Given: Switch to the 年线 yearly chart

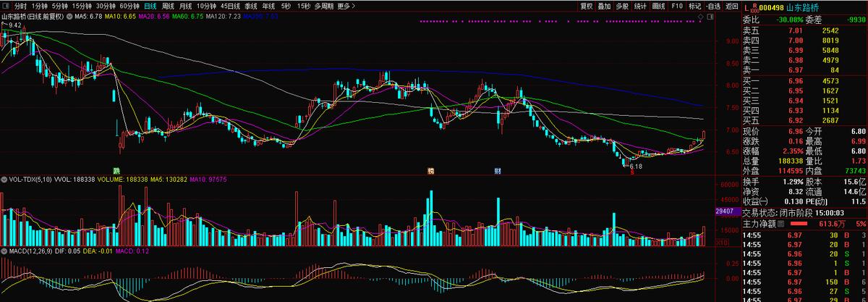Looking at the screenshot, I should tap(270, 6).
